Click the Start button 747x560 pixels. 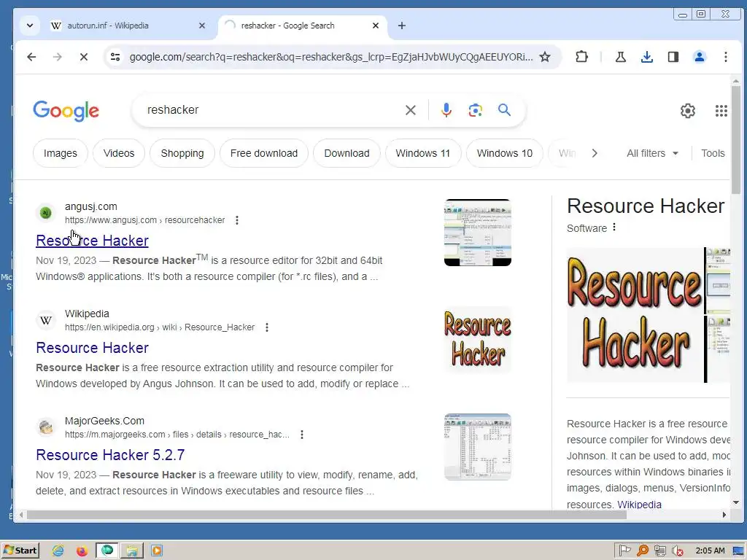[x=20, y=551]
